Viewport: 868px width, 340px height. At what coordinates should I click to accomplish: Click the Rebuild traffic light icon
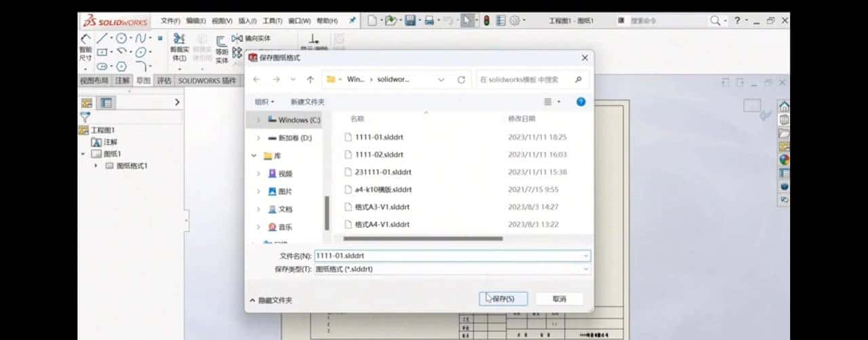click(x=486, y=21)
